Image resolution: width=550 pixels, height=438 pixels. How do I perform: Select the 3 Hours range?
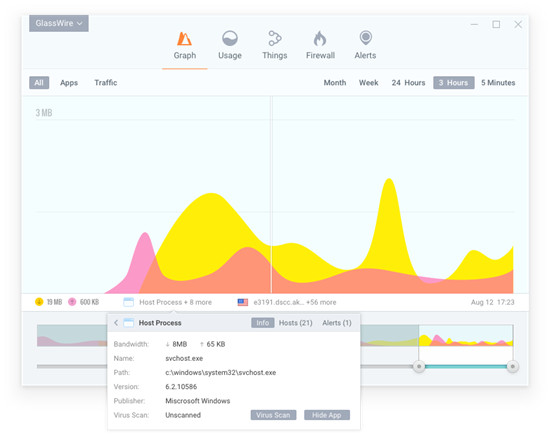coord(454,83)
